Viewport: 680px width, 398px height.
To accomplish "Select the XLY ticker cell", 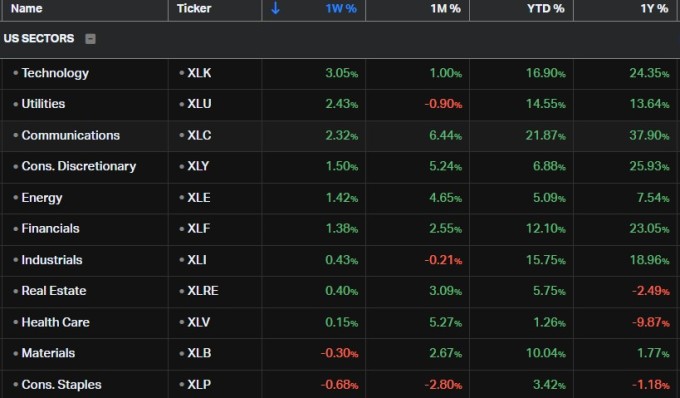I will tap(198, 166).
